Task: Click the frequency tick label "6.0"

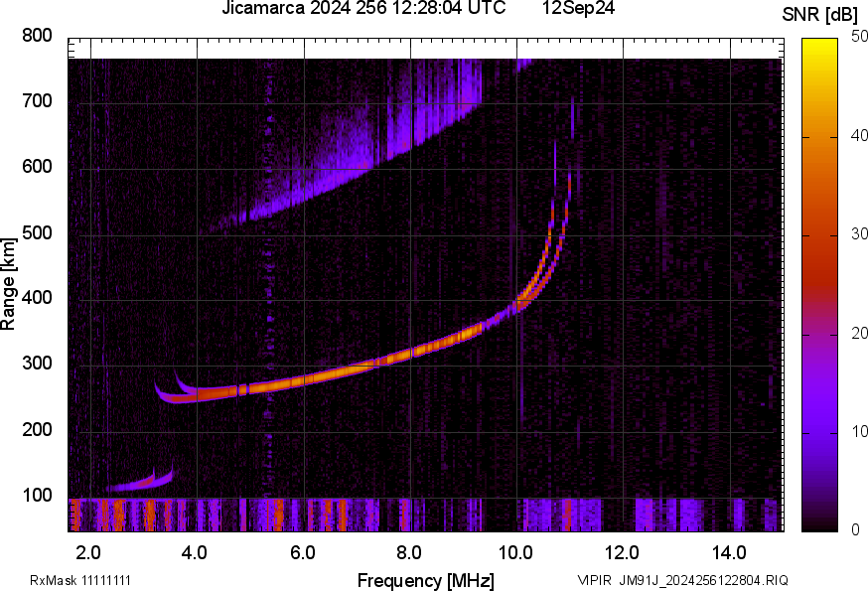Action: pos(302,553)
